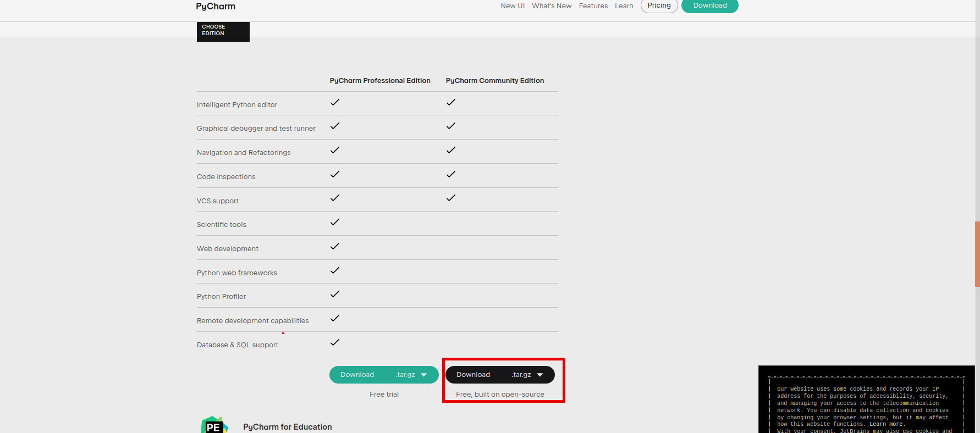The height and width of the screenshot is (433, 980).
Task: Click Professional checkmark for Intelligent Python editor
Action: pos(335,102)
